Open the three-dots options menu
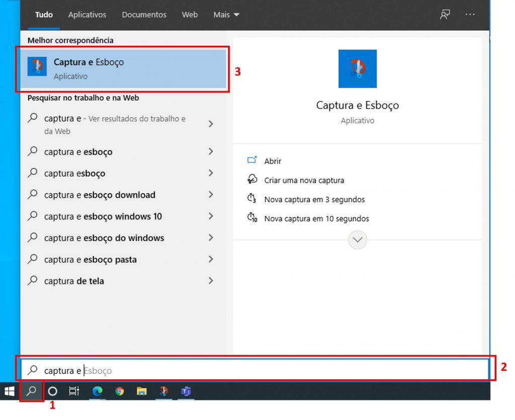515x420 pixels. pyautogui.click(x=470, y=15)
